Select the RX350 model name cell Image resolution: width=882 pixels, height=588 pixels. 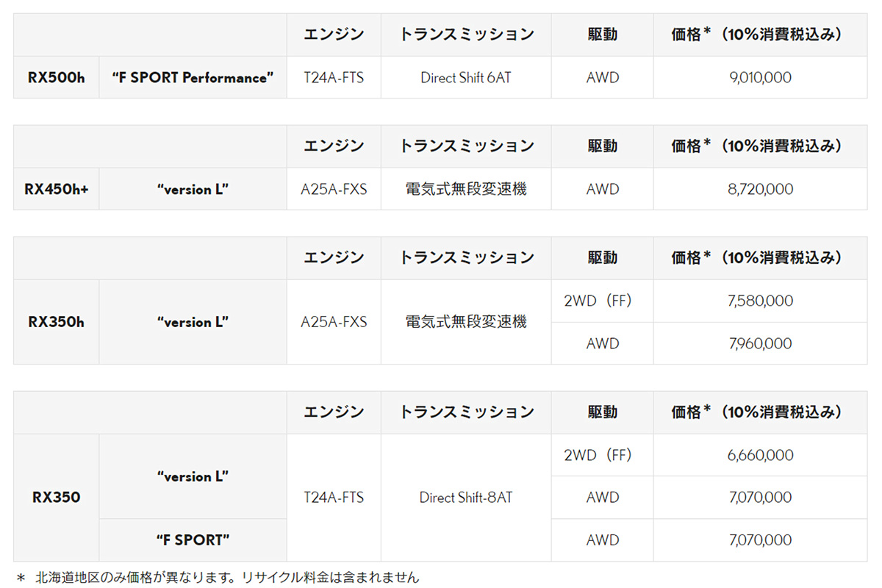coord(56,498)
